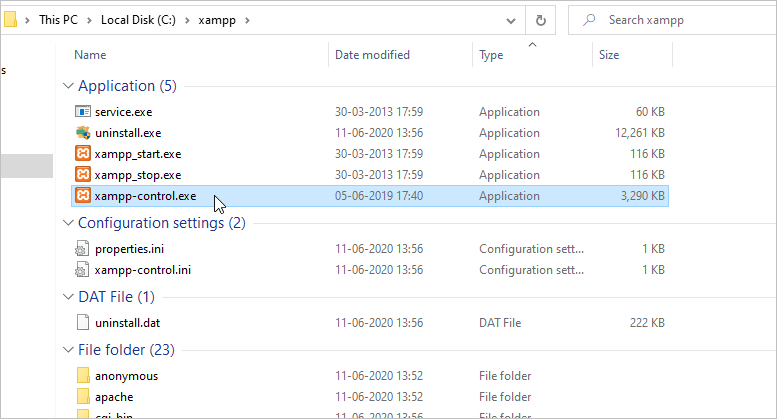777x419 pixels.
Task: Navigate to This PC breadcrumb
Action: (58, 20)
